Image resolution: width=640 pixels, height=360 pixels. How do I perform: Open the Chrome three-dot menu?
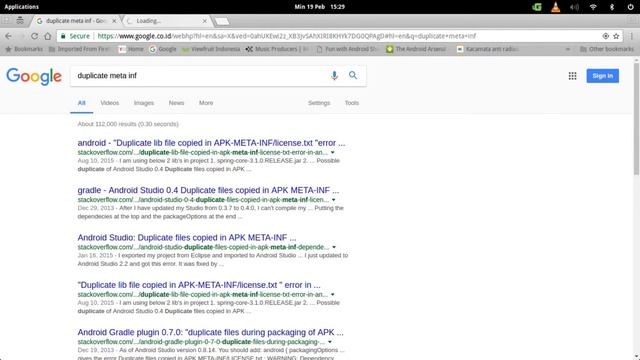point(631,36)
